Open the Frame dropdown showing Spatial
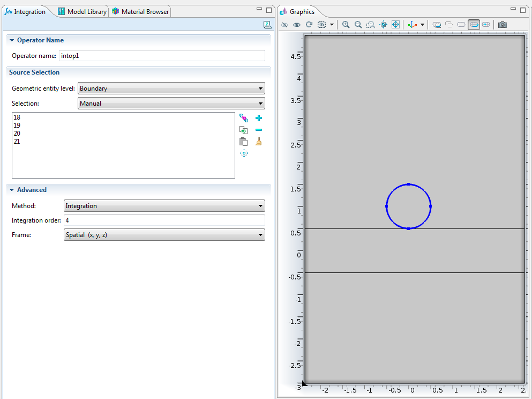 [x=164, y=235]
